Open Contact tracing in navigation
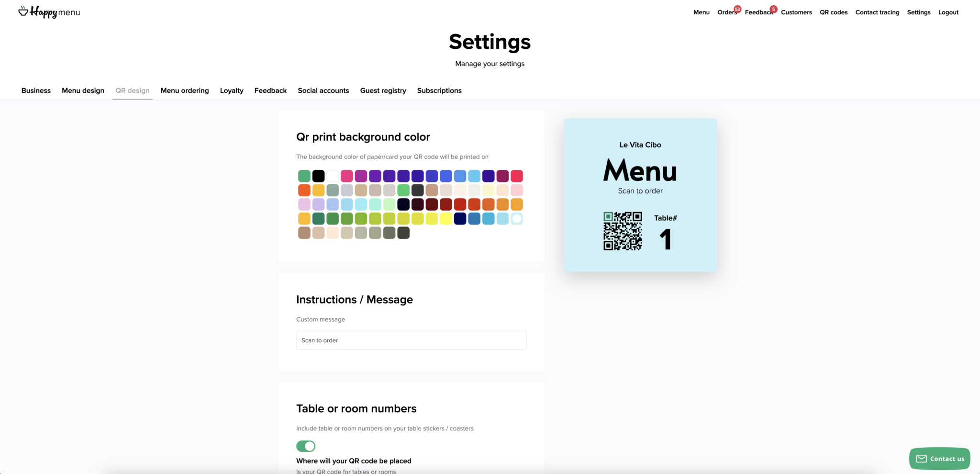Image resolution: width=980 pixels, height=474 pixels. tap(877, 12)
